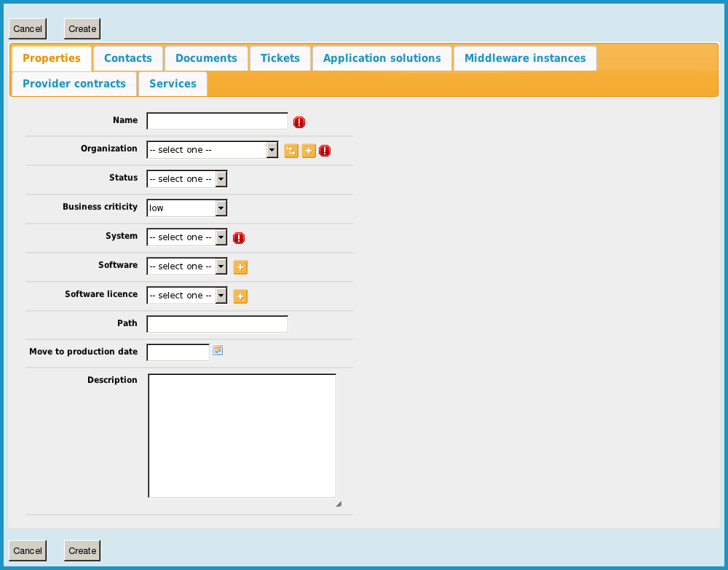The image size is (728, 570).
Task: Open the calendar date picker icon
Action: coord(218,351)
